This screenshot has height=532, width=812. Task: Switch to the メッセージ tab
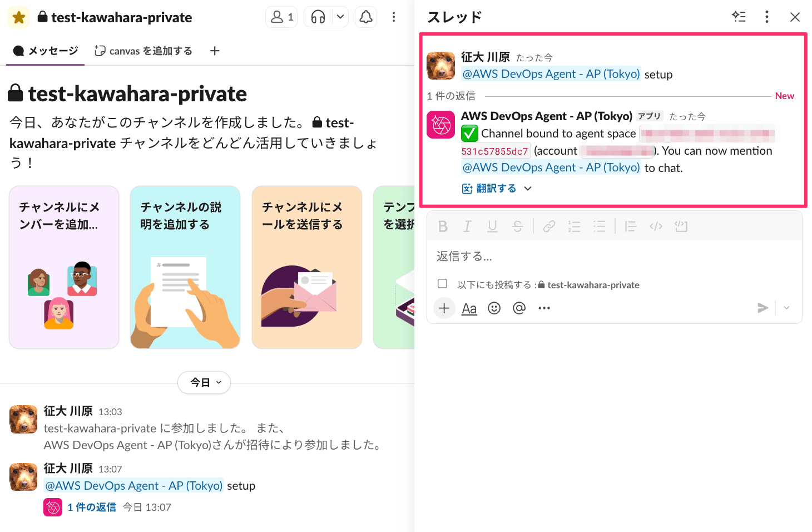click(46, 51)
